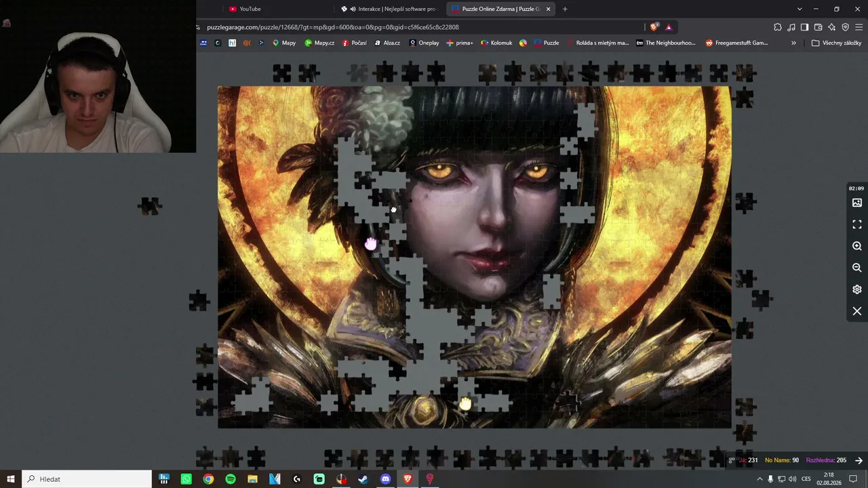
Task: Click the Hledat taskbar search box
Action: [87, 479]
